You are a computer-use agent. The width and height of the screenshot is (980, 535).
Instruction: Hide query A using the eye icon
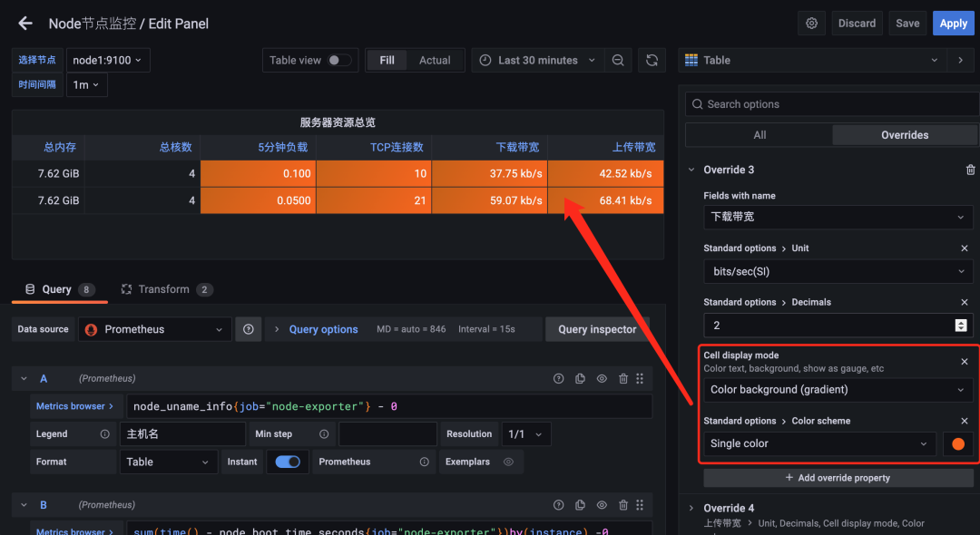[602, 378]
